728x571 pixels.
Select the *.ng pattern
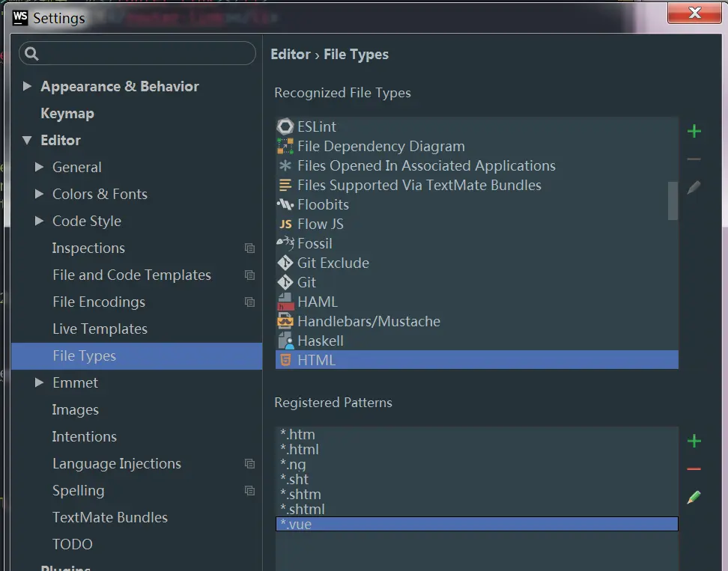point(477,464)
